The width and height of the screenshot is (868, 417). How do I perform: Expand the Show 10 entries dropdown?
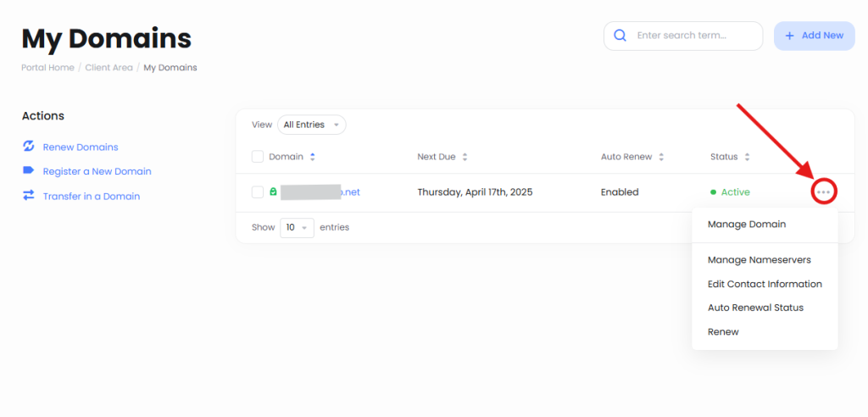pos(297,227)
